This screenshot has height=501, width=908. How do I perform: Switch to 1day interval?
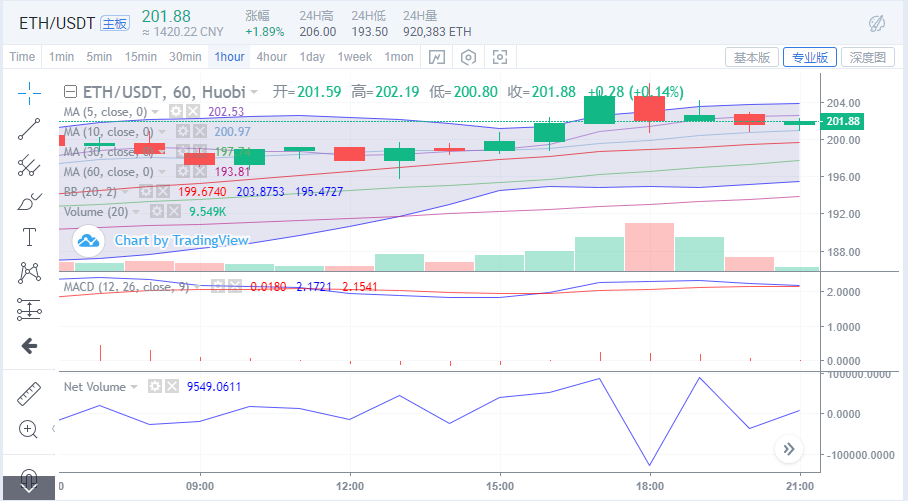click(312, 57)
